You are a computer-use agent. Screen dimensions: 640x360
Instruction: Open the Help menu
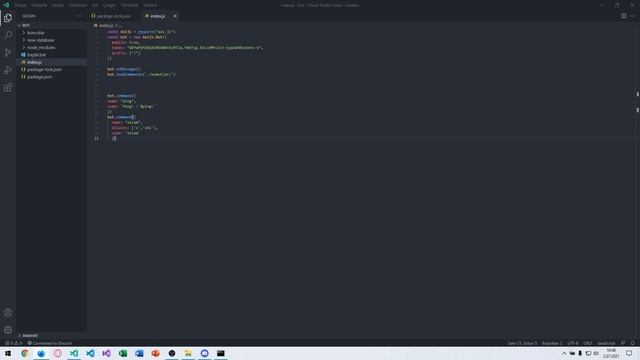(150, 5)
